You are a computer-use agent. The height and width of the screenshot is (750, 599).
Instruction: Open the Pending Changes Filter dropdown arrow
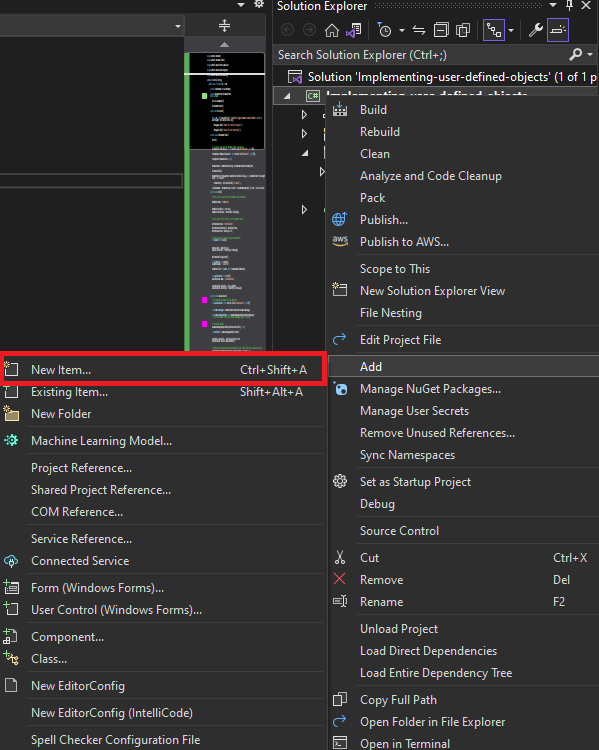(402, 31)
